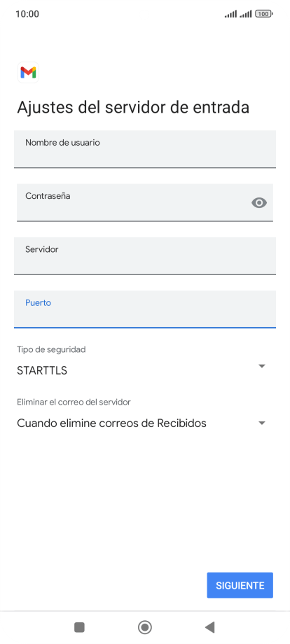Tap the battery indicator in status bar
The width and height of the screenshot is (290, 644).
pos(263,14)
